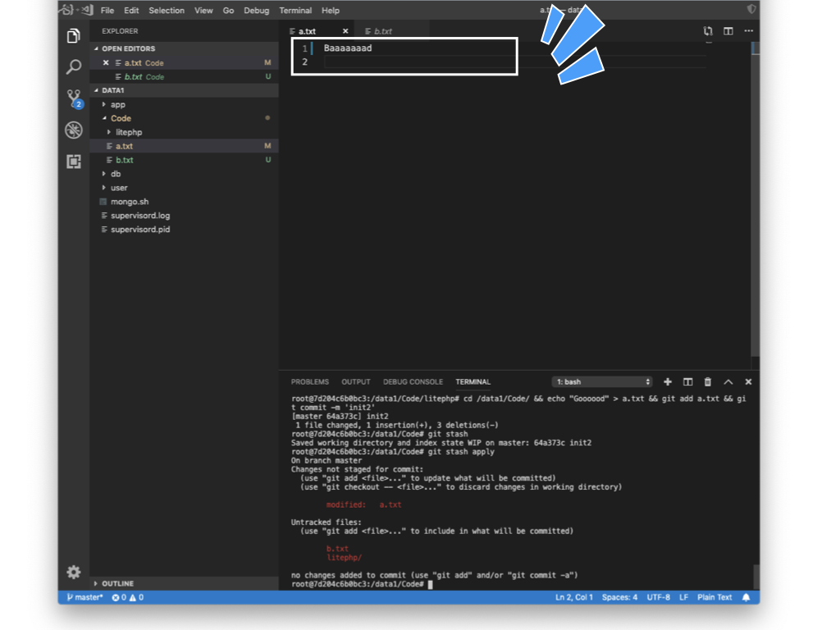Open the Manage gear icon
The height and width of the screenshot is (630, 840).
pyautogui.click(x=74, y=572)
